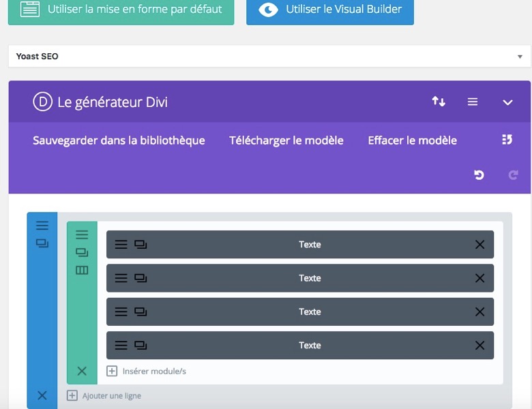532x409 pixels.
Task: Open green row settings icon
Action: [x=82, y=234]
